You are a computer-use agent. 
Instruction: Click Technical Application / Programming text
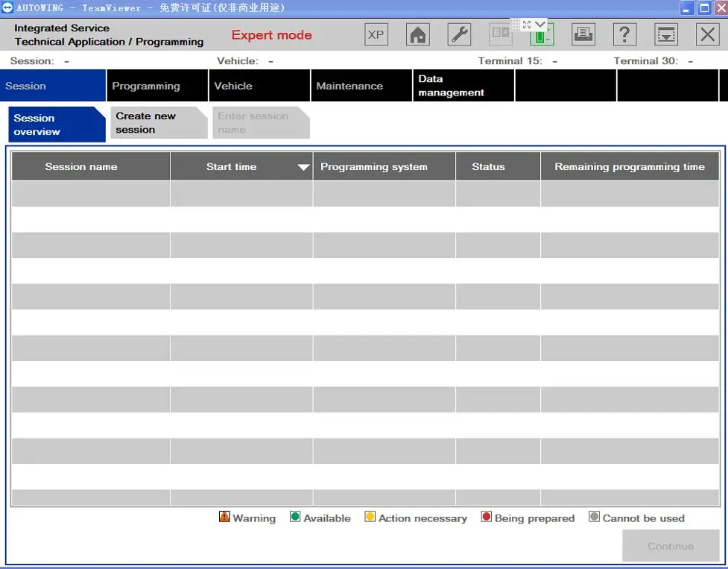[x=109, y=42]
